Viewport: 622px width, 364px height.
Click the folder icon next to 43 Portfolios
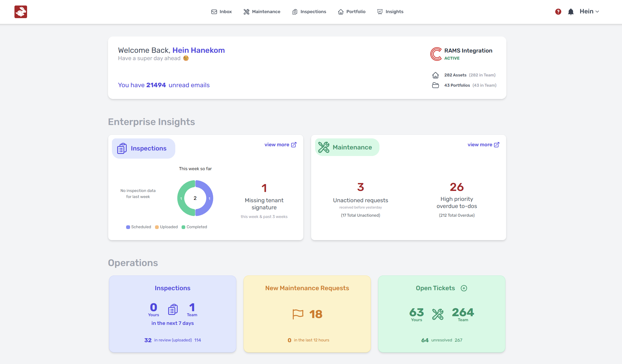tap(435, 85)
